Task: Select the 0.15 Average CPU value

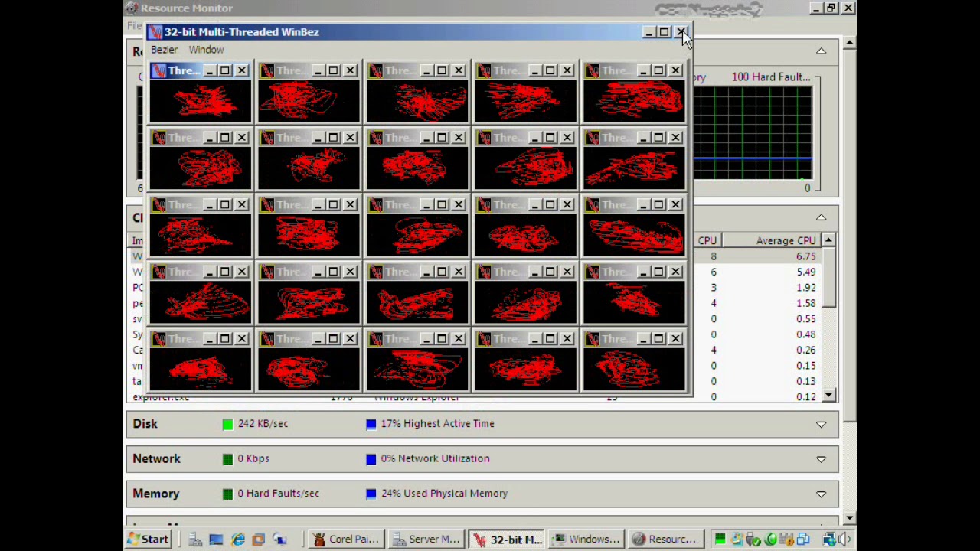Action: [x=805, y=366]
